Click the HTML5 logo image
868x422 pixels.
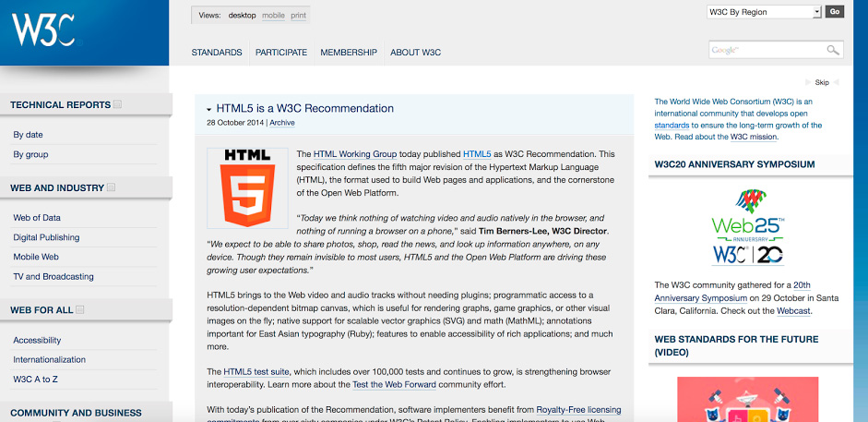247,188
